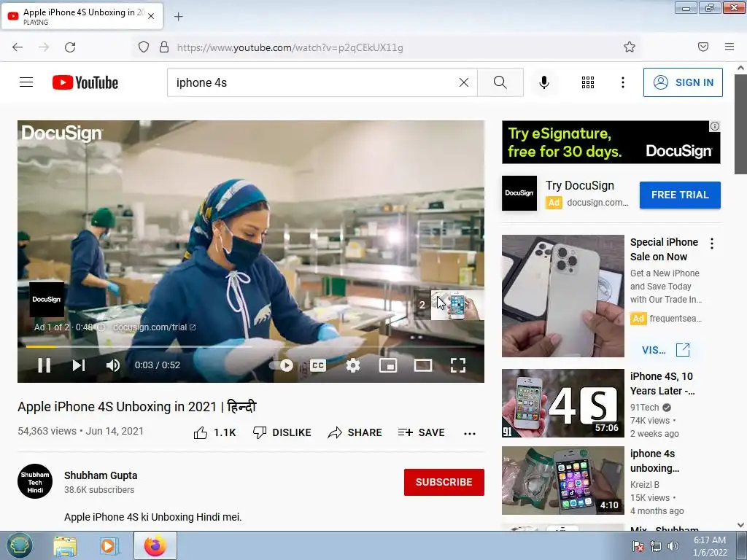Open Windows Explorer from the taskbar
Screen dimensions: 747x560
click(x=65, y=545)
